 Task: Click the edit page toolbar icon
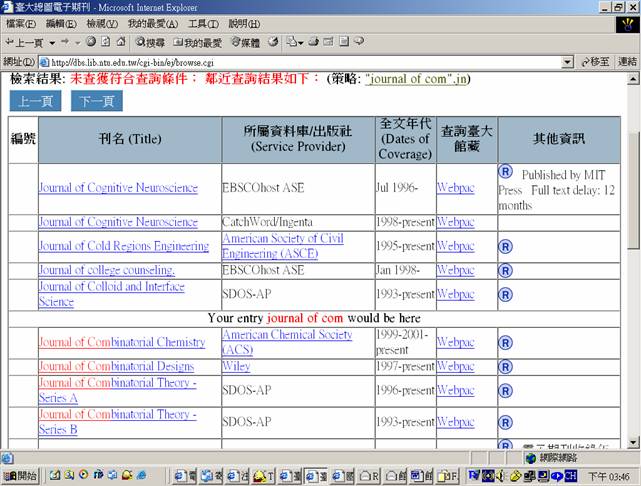[328, 41]
